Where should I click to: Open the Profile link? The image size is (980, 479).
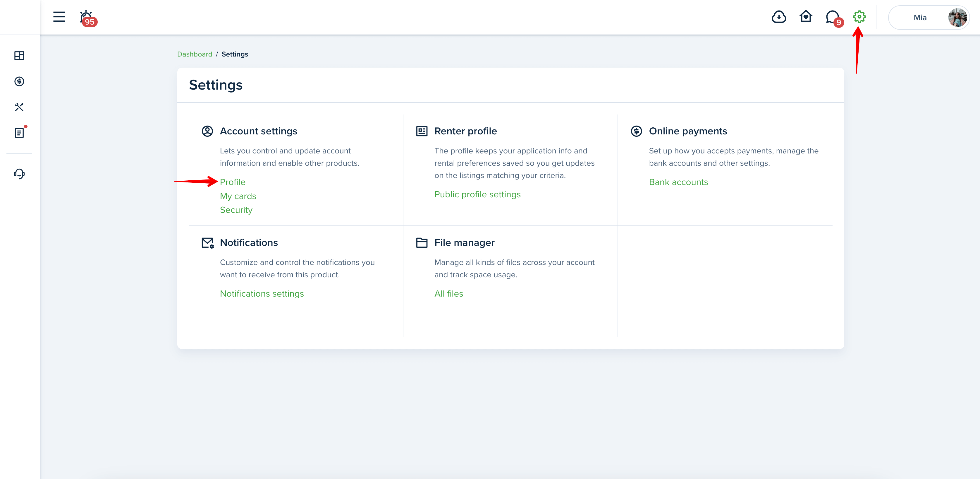point(233,182)
